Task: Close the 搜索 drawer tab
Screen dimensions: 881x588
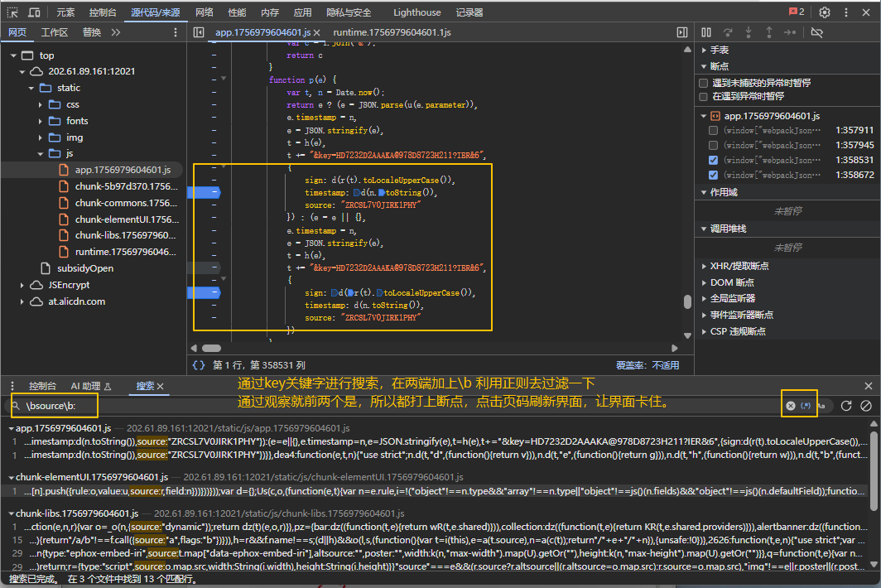Action: pos(160,386)
